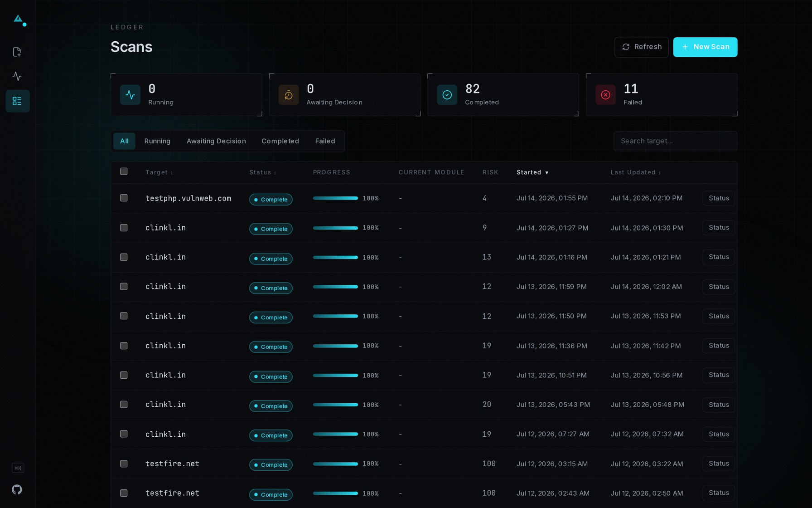Open Status for scan updated 11:42 PM
The image size is (812, 508).
(x=719, y=346)
